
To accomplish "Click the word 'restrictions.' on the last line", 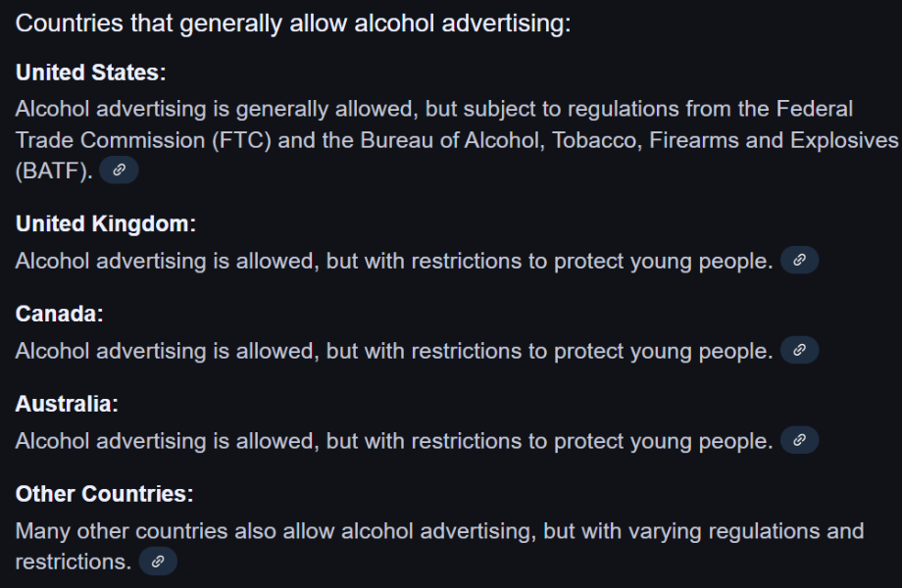I will (74, 563).
